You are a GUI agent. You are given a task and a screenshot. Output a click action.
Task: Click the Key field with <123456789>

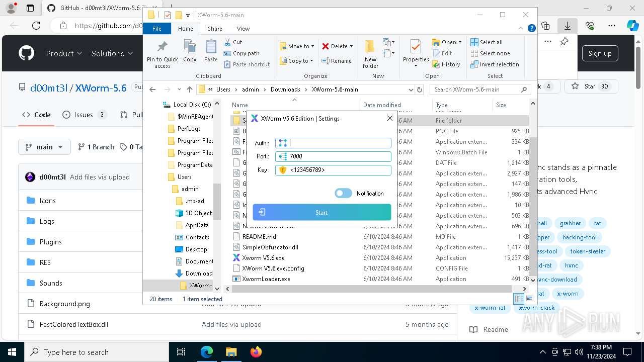(333, 170)
